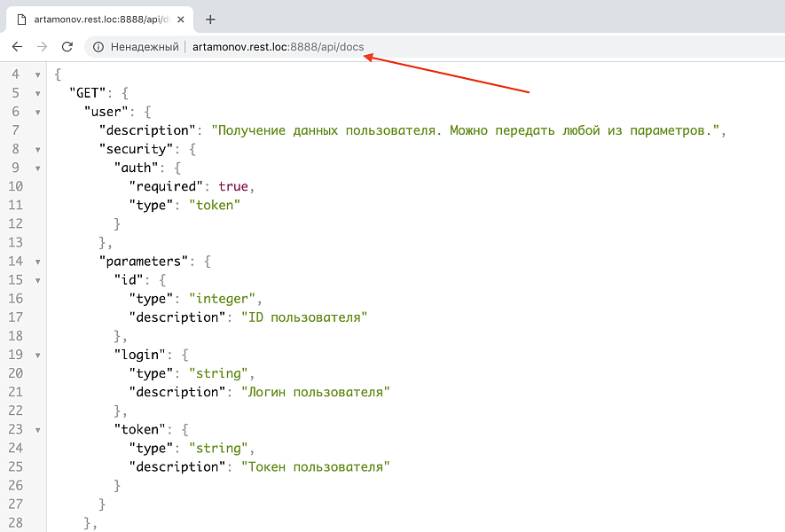Click the browser forward arrow button
Image resolution: width=785 pixels, height=532 pixels.
[42, 47]
